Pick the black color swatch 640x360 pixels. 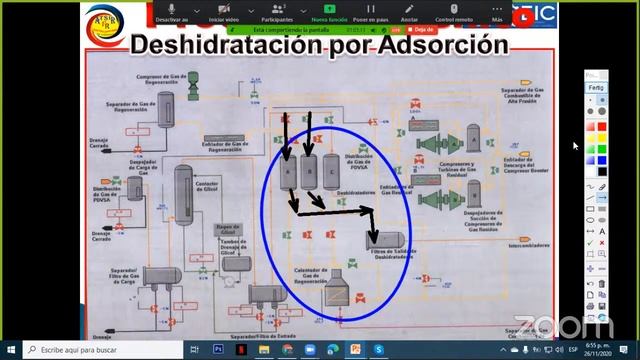(602, 171)
